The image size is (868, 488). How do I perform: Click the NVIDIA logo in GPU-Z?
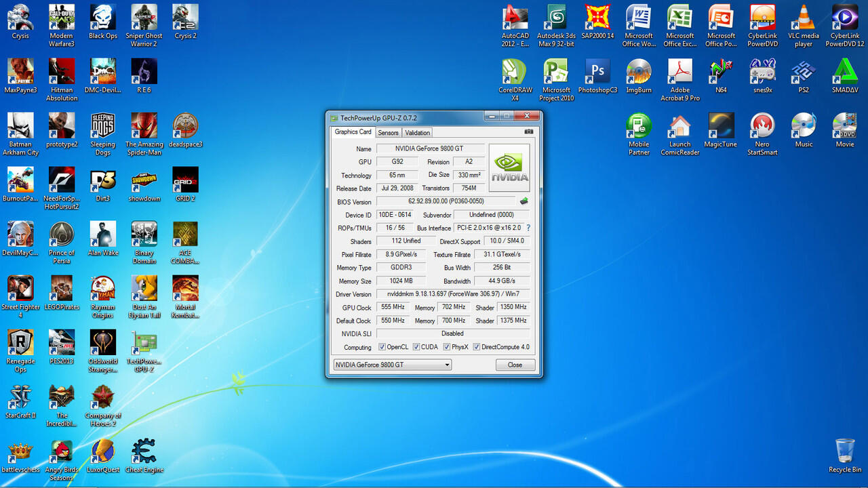pos(509,167)
